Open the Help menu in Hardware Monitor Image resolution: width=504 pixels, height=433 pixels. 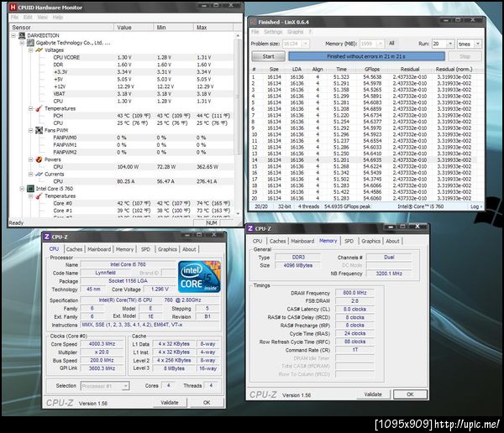[58, 17]
